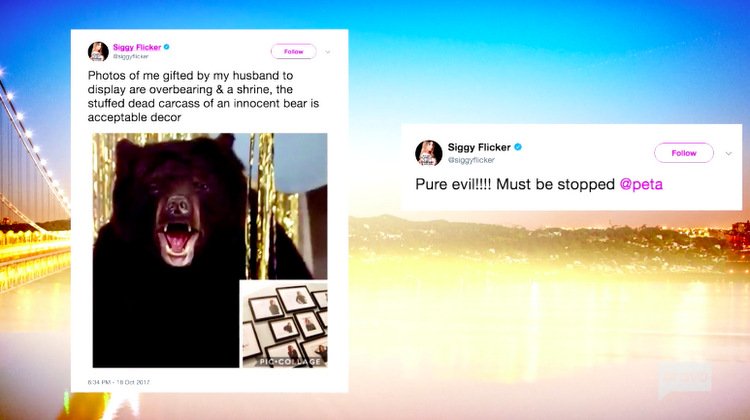This screenshot has width=750, height=420.
Task: Click the verified badge in the bear tweet
Action: [x=167, y=47]
